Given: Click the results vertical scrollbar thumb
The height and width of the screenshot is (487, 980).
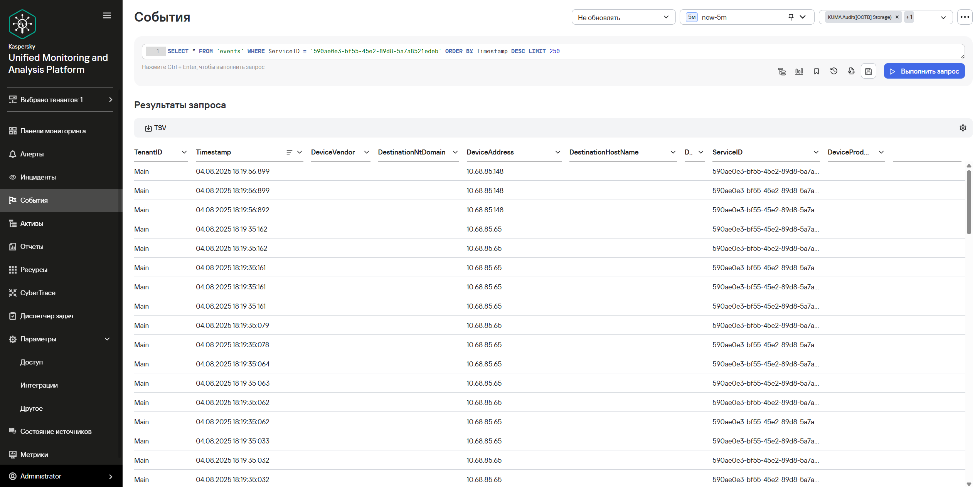Looking at the screenshot, I should (x=969, y=202).
